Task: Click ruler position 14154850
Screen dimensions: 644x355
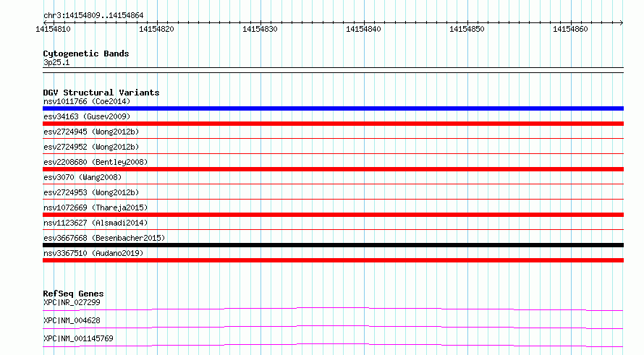Action: (x=467, y=29)
